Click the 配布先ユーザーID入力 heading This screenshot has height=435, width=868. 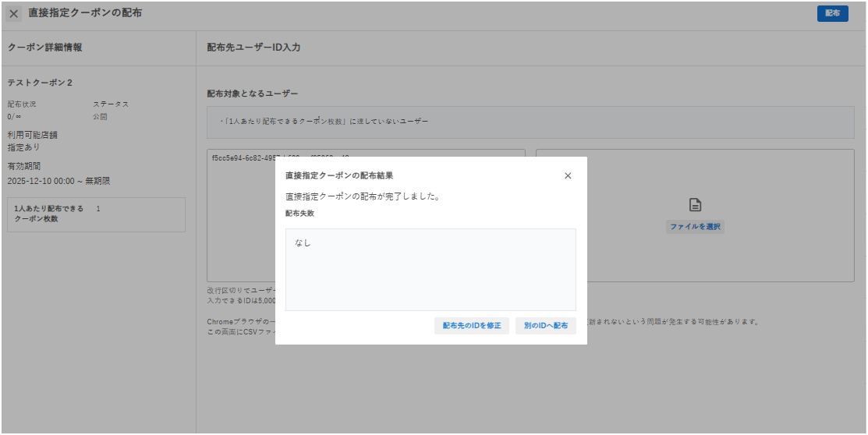click(253, 48)
